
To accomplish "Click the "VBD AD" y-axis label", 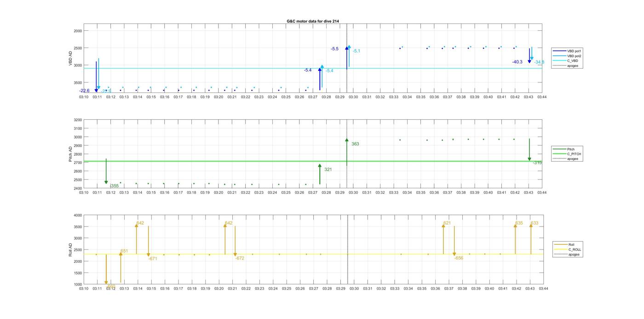I will click(x=70, y=59).
